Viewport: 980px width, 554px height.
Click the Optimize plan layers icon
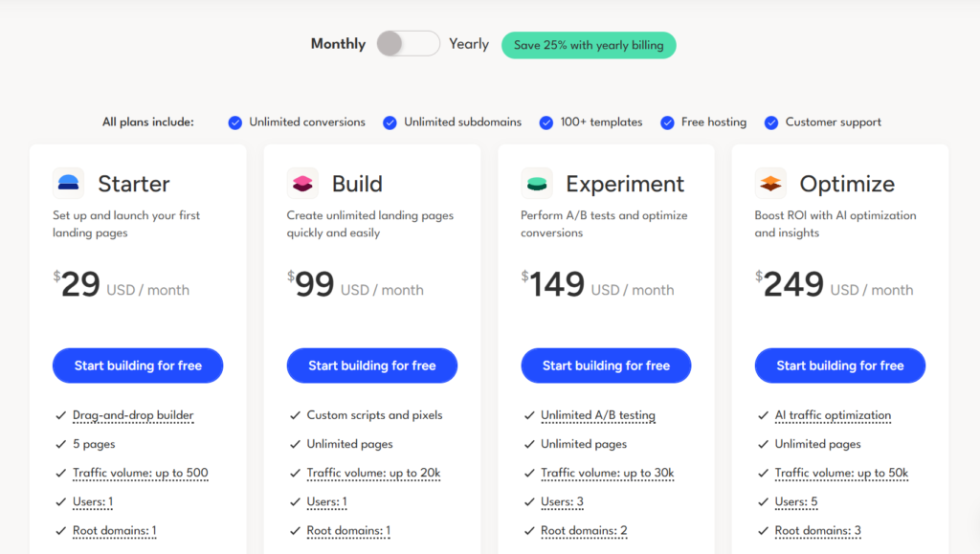point(770,182)
